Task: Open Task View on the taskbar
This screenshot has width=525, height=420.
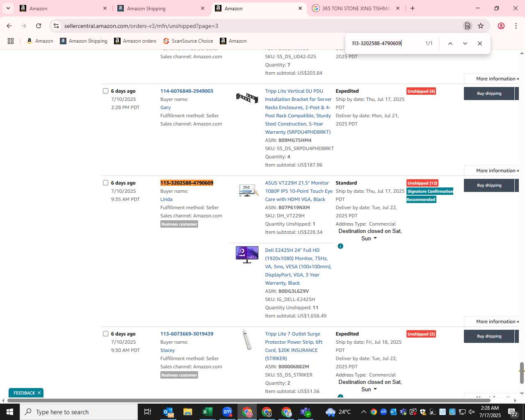Action: (x=148, y=412)
